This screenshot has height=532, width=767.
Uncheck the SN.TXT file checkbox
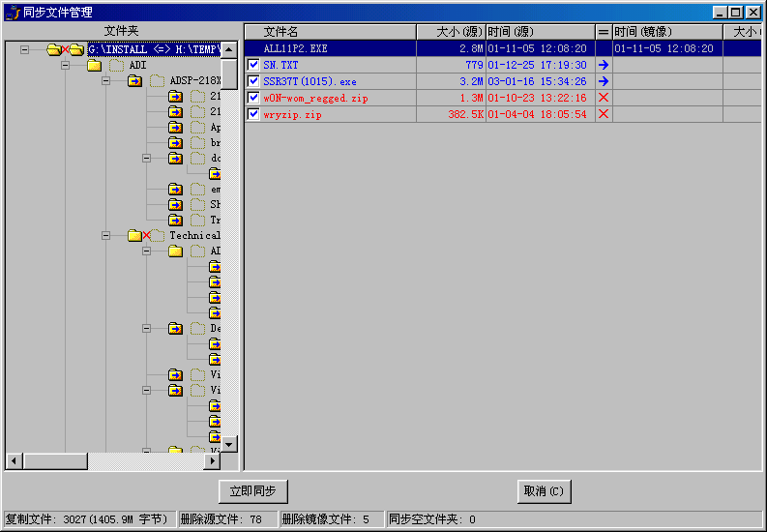coord(253,65)
